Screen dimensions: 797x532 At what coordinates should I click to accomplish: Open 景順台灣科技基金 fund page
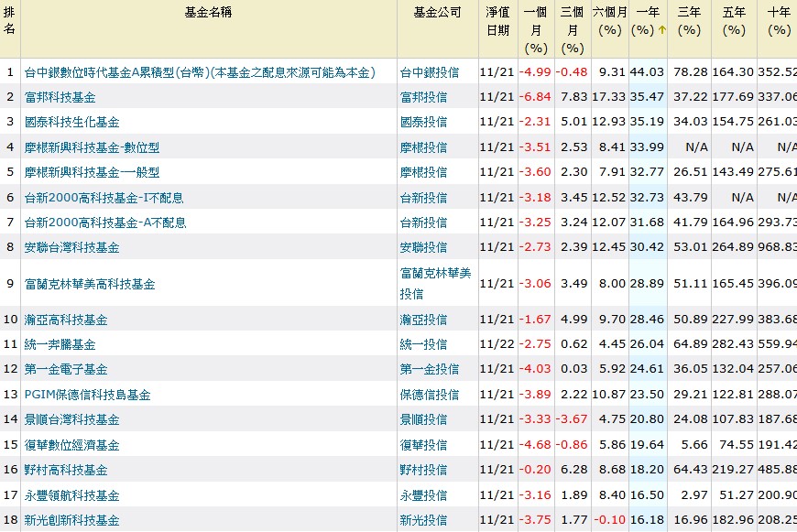pyautogui.click(x=71, y=419)
